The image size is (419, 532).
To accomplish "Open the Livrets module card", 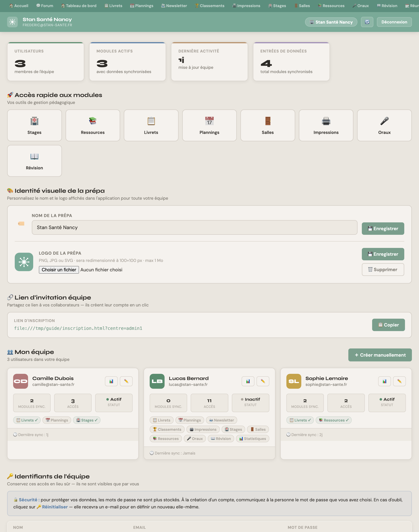I will (x=151, y=126).
